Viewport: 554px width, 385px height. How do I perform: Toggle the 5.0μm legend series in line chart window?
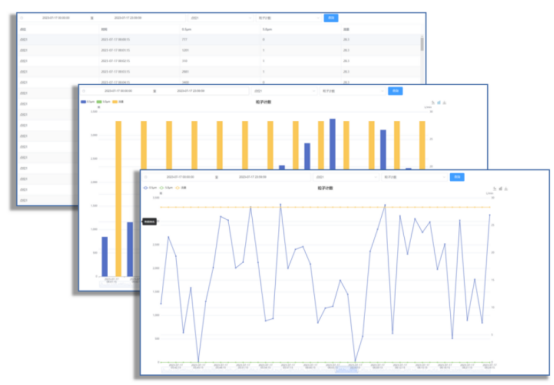166,188
